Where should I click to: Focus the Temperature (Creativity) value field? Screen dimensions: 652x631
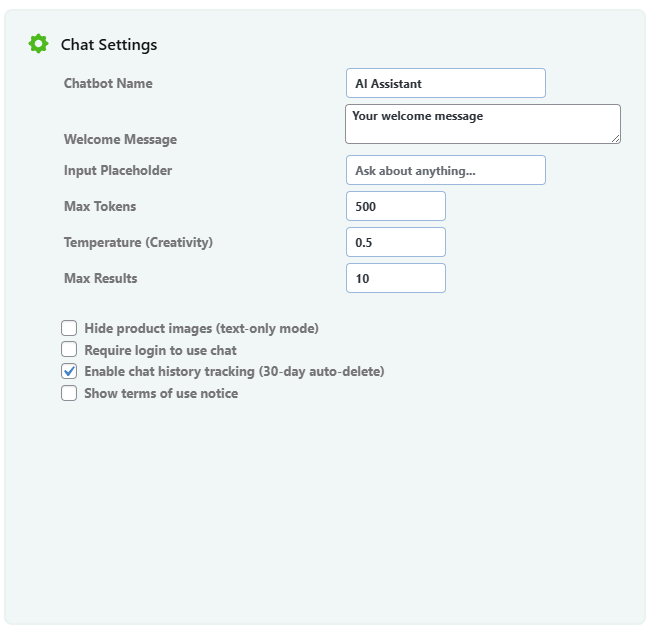coord(395,243)
